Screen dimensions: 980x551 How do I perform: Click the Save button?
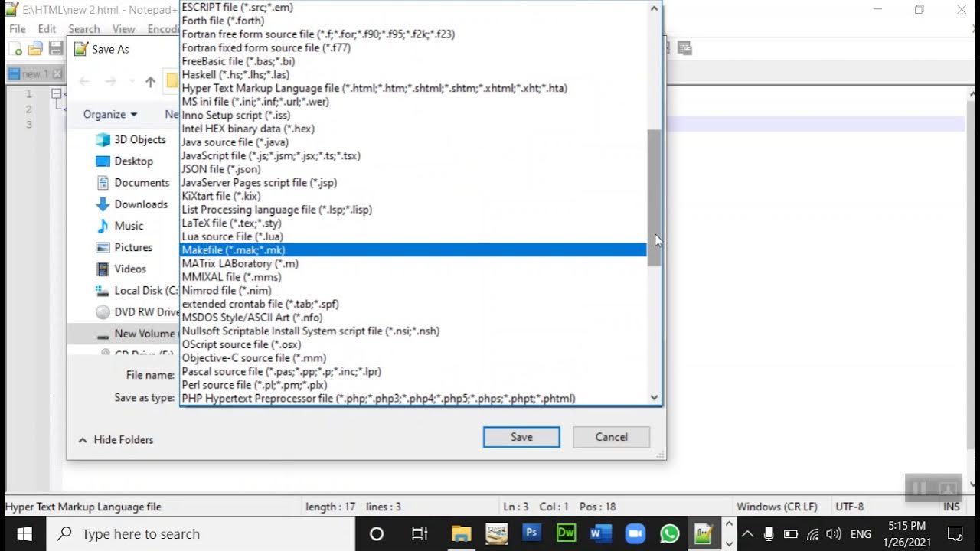(521, 437)
